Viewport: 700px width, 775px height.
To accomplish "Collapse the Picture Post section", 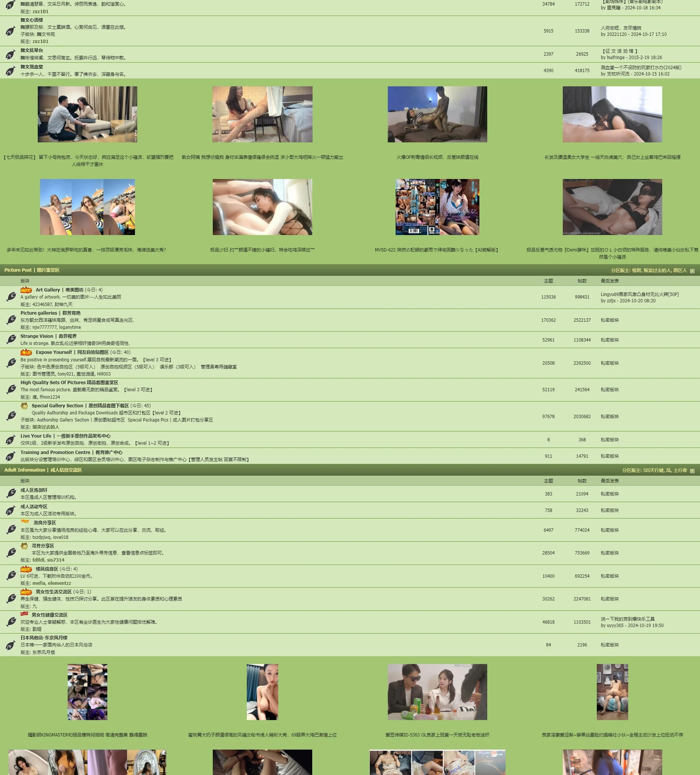I will tap(692, 271).
